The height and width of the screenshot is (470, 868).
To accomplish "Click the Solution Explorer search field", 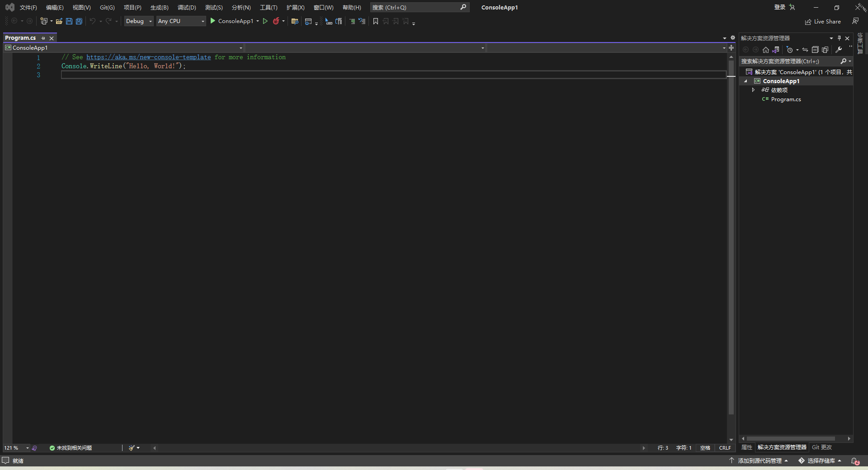I will click(789, 61).
